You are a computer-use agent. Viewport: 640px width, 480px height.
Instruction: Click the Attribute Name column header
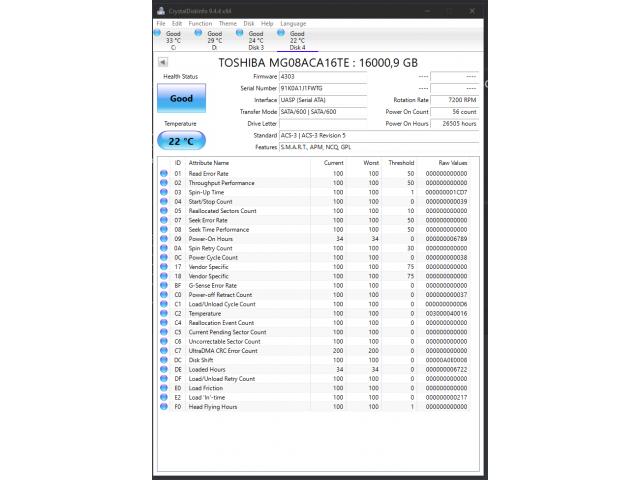209,162
